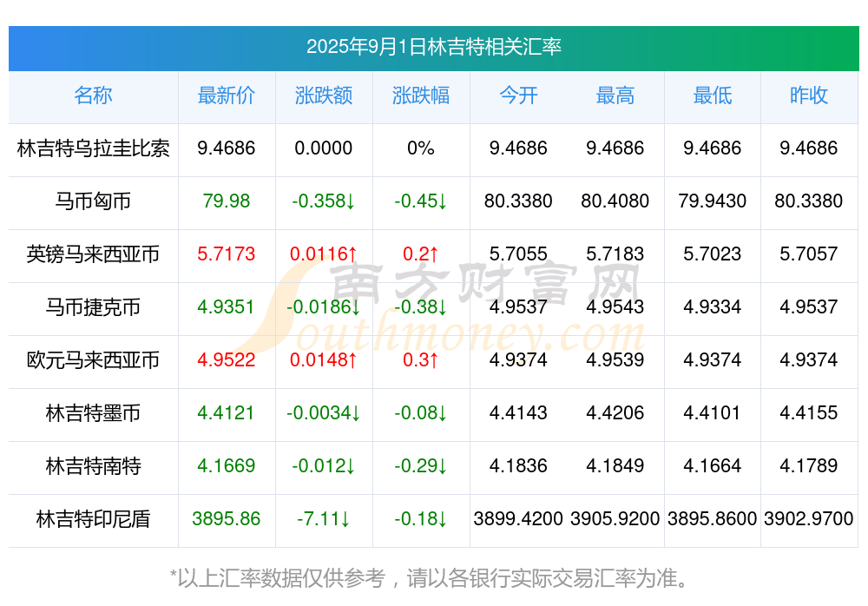This screenshot has width=868, height=606.
Task: Click previous close 5.7057
Action: tap(809, 254)
